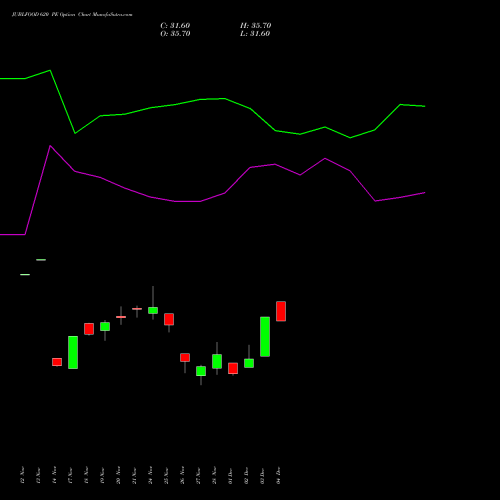Click the green candle above 19 Nov
The height and width of the screenshot is (500, 500).
point(105,326)
